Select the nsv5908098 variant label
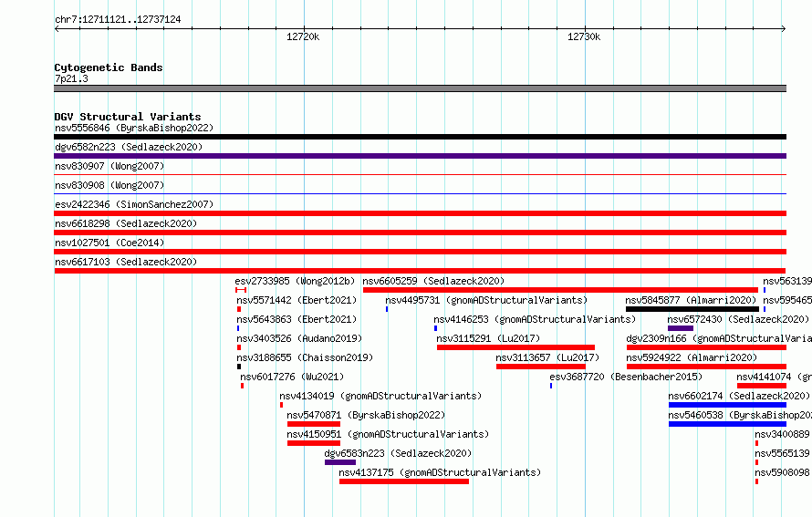 coord(782,472)
